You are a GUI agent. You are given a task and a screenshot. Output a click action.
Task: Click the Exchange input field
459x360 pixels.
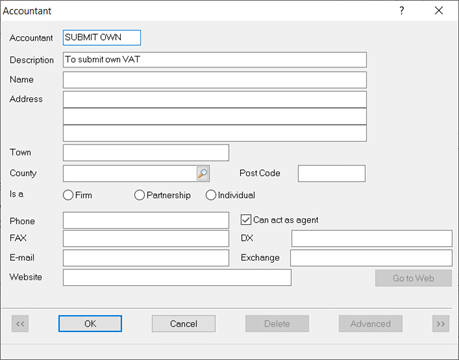[371, 258]
